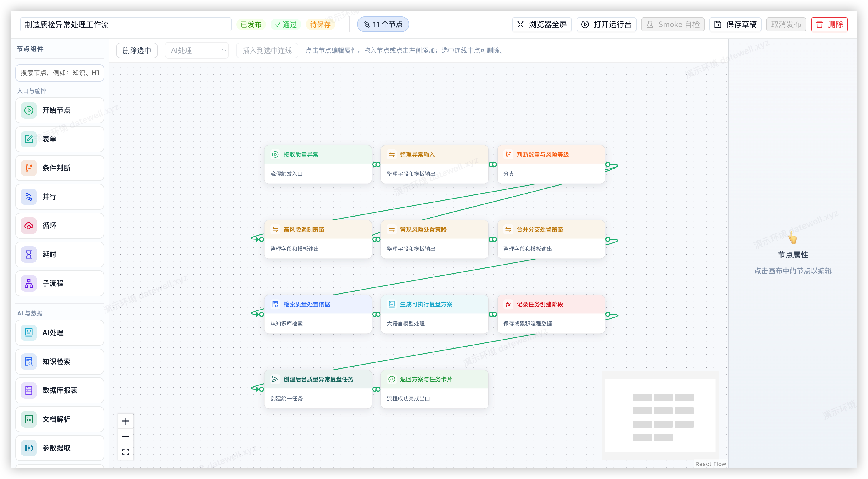Viewport: 868px width, 479px height.
Task: Click 大语言模型处理 description text
Action: coord(405,324)
